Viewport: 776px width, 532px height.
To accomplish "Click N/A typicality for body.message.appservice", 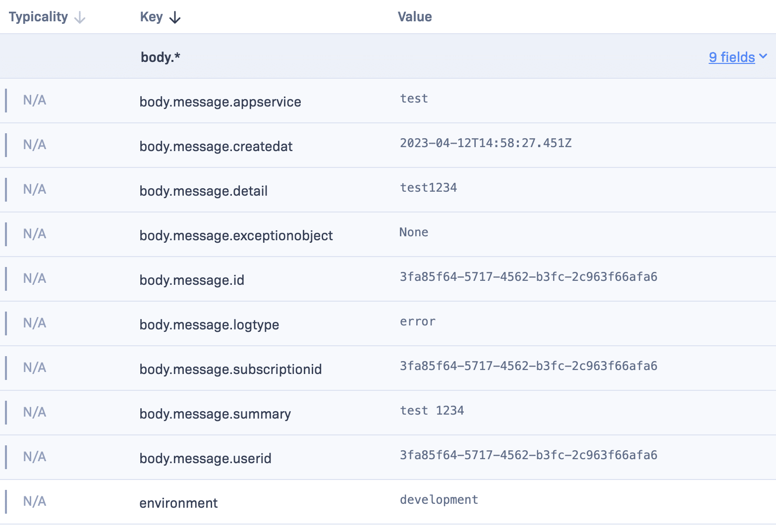I will click(35, 100).
